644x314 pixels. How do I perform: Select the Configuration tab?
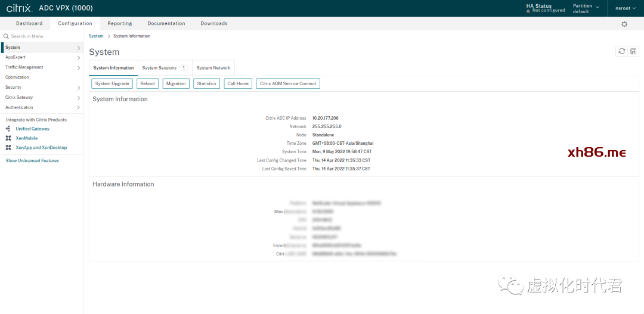coord(75,23)
